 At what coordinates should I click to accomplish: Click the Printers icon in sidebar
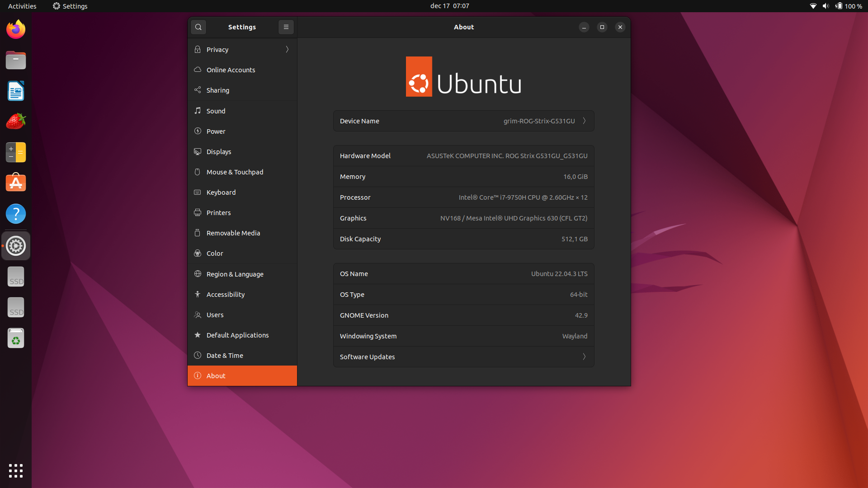pyautogui.click(x=198, y=212)
